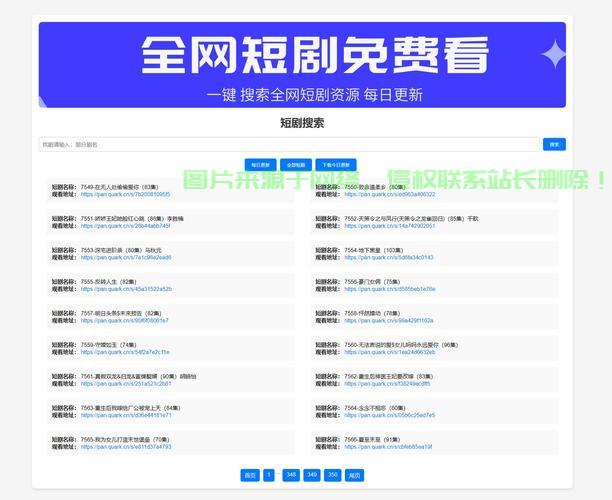Select the title text of drama 7550 (80集)
Screen dimensions: 612x500
[375, 187]
